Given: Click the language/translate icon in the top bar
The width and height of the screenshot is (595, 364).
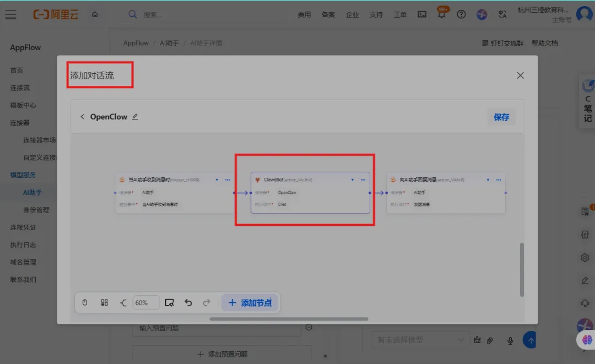Looking at the screenshot, I should point(502,14).
